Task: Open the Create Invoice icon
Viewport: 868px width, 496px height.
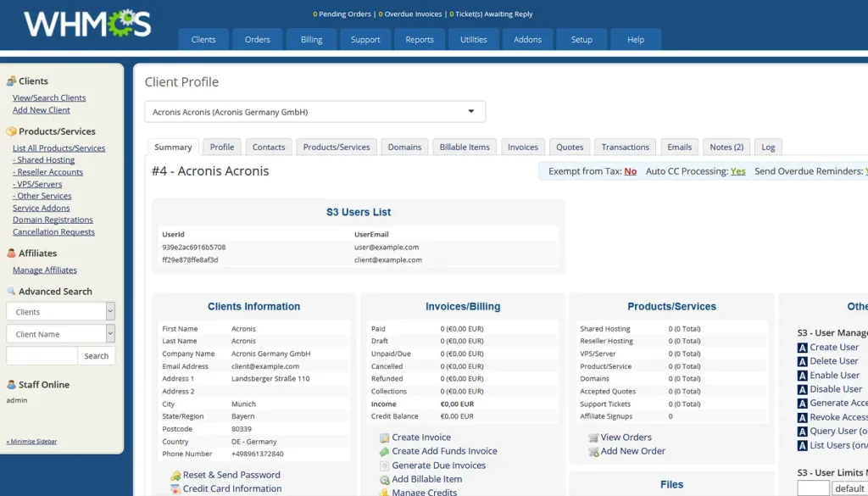Action: click(384, 437)
